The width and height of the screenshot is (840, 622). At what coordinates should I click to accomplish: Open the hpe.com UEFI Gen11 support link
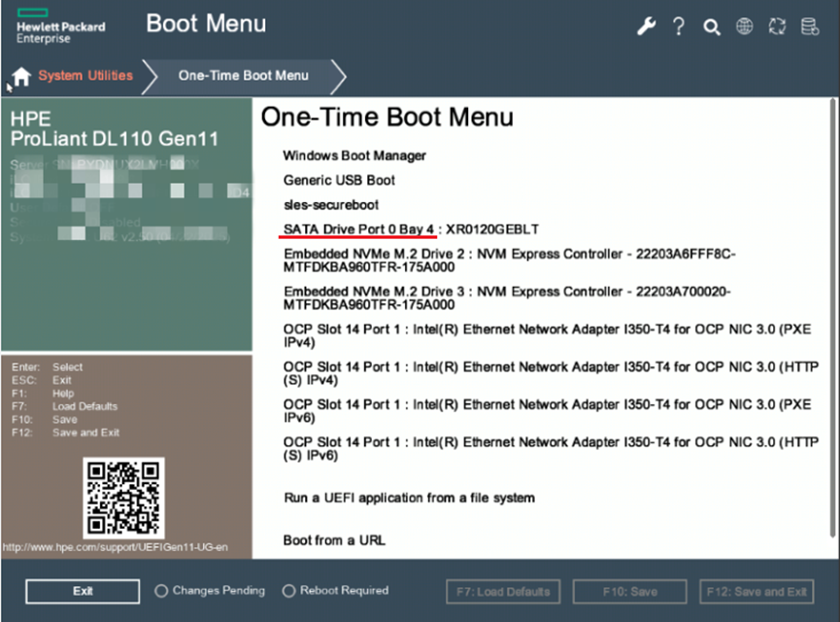(x=116, y=547)
